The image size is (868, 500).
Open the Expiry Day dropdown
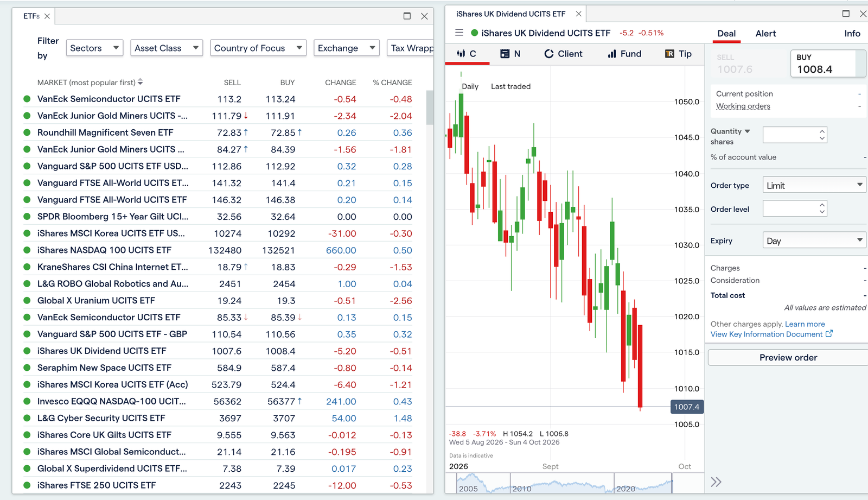click(814, 240)
